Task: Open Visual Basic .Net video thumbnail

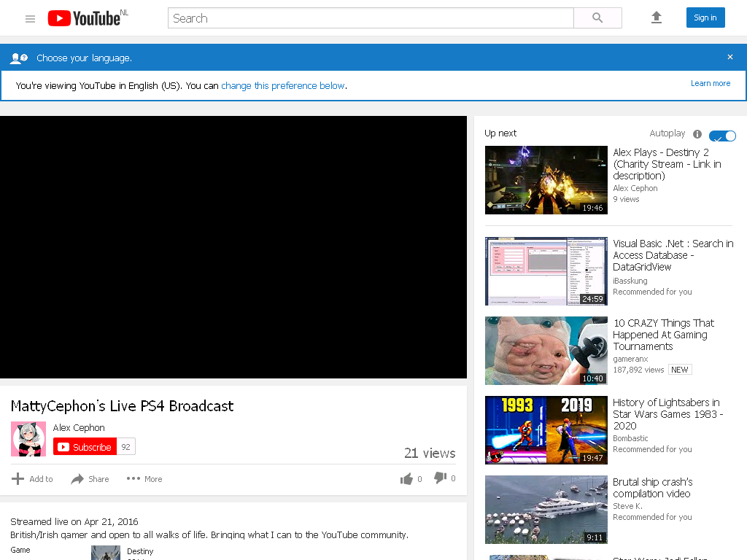Action: [546, 271]
